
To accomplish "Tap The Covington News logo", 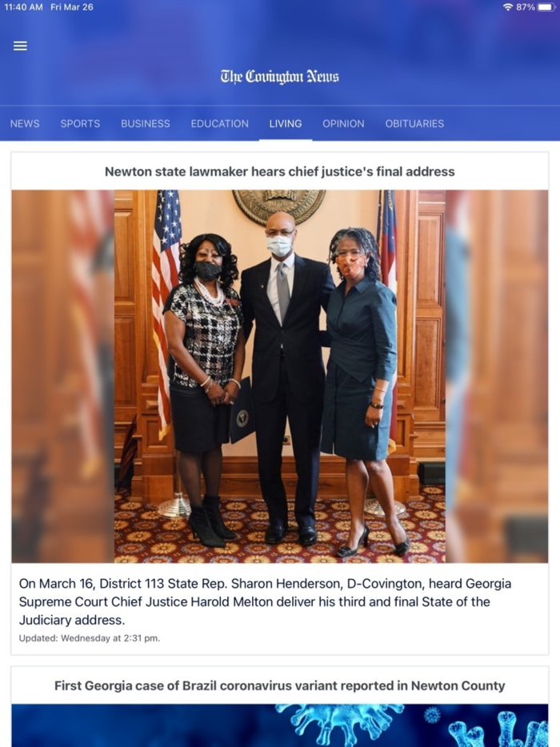I will point(280,77).
